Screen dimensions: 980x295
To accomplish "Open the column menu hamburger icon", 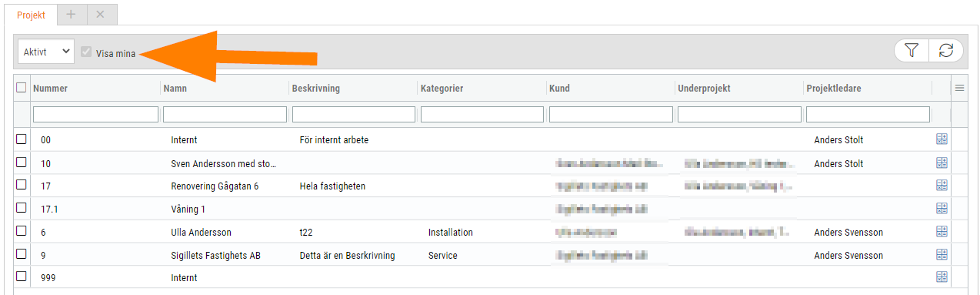I will [959, 89].
